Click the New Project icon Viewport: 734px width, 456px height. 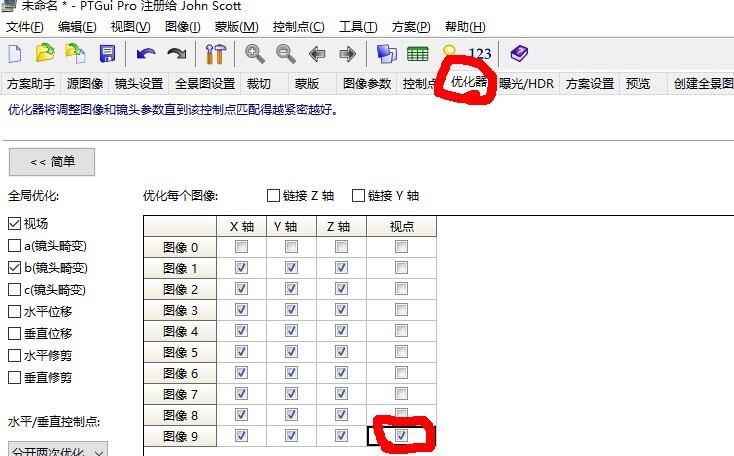(x=15, y=54)
